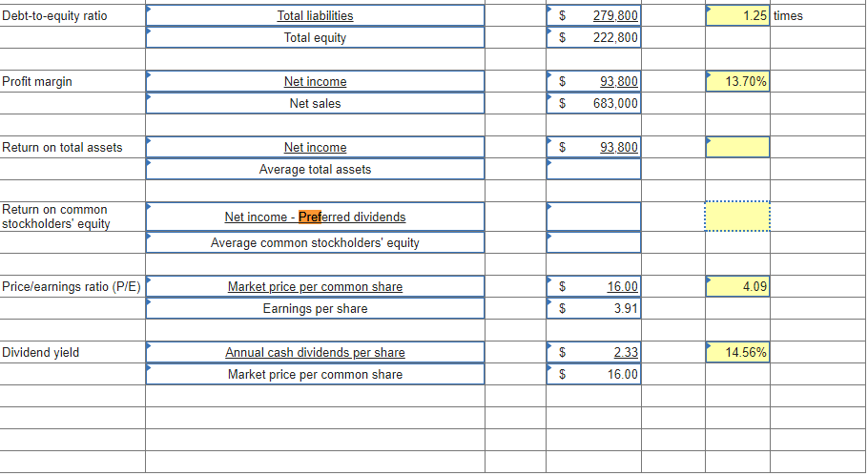Image resolution: width=868 pixels, height=476 pixels.
Task: Select the Total liabilities formula cell
Action: coord(315,15)
